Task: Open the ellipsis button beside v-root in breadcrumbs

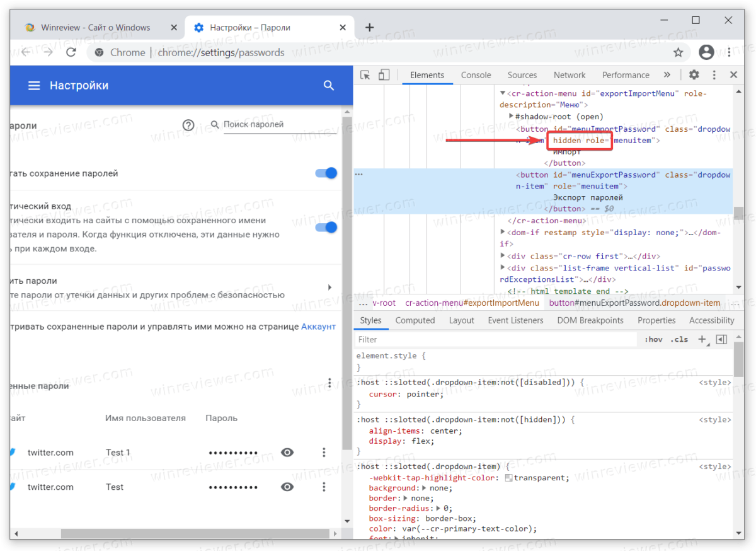Action: [x=363, y=303]
